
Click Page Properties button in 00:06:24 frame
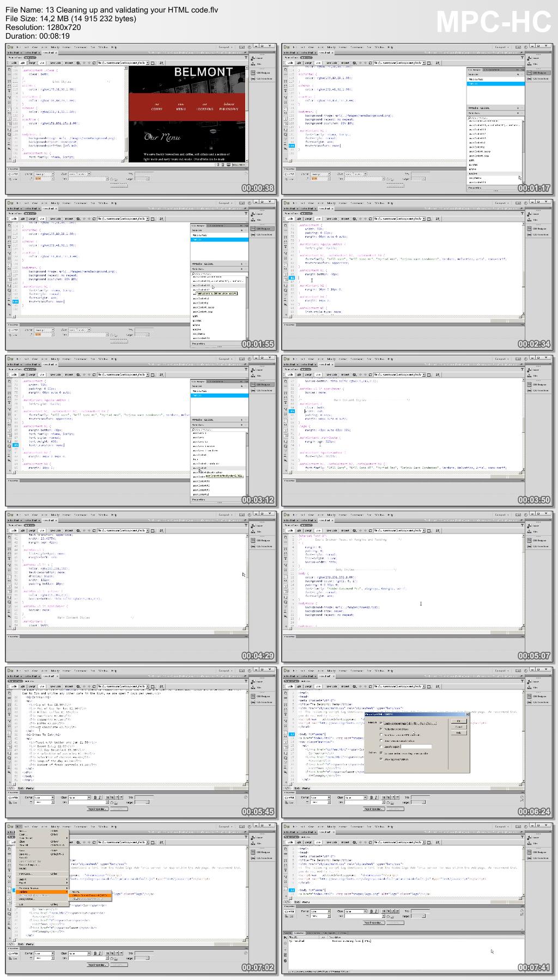(374, 809)
